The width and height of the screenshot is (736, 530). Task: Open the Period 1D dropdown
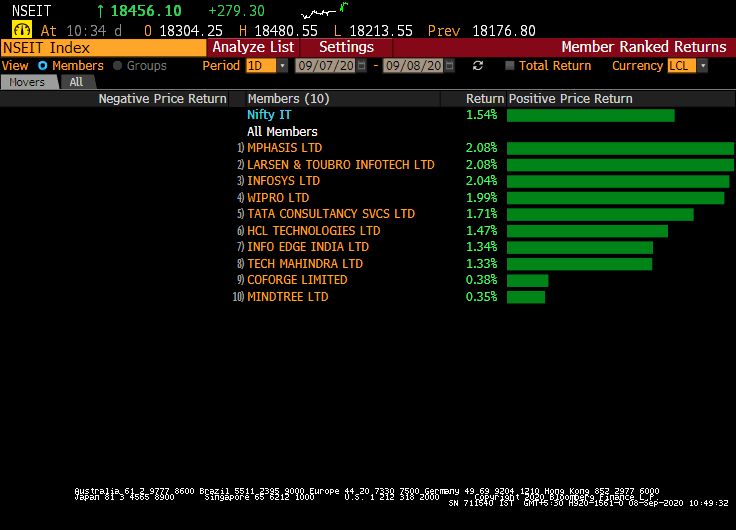(x=282, y=66)
